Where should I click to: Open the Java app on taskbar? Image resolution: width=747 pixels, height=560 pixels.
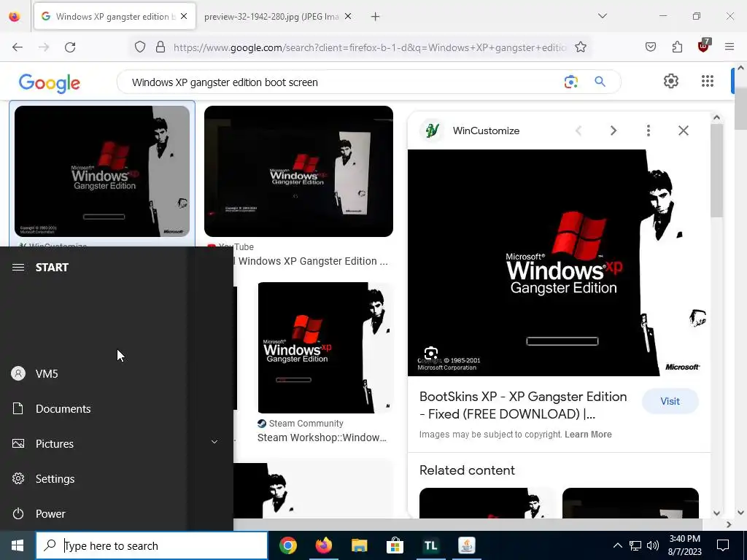pyautogui.click(x=466, y=545)
